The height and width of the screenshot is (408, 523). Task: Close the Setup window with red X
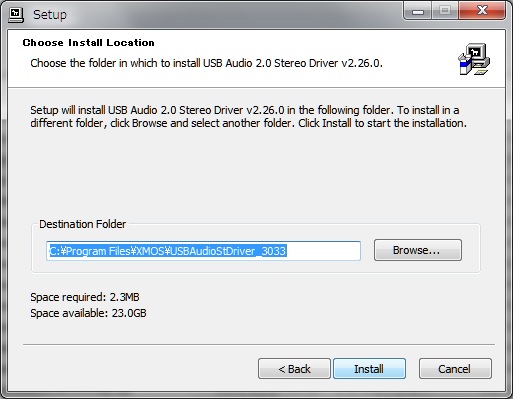click(x=482, y=11)
